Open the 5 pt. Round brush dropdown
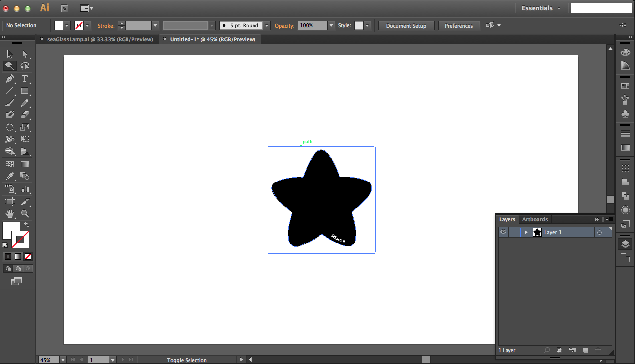635x364 pixels. [267, 26]
